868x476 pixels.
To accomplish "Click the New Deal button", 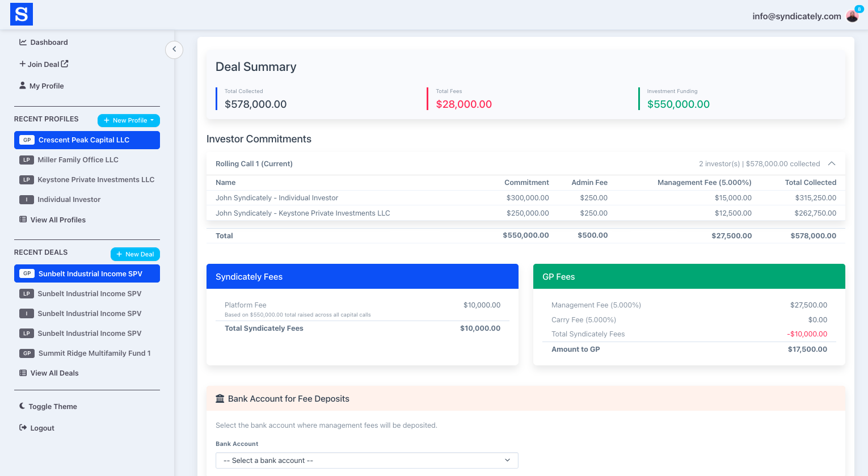I will [135, 254].
